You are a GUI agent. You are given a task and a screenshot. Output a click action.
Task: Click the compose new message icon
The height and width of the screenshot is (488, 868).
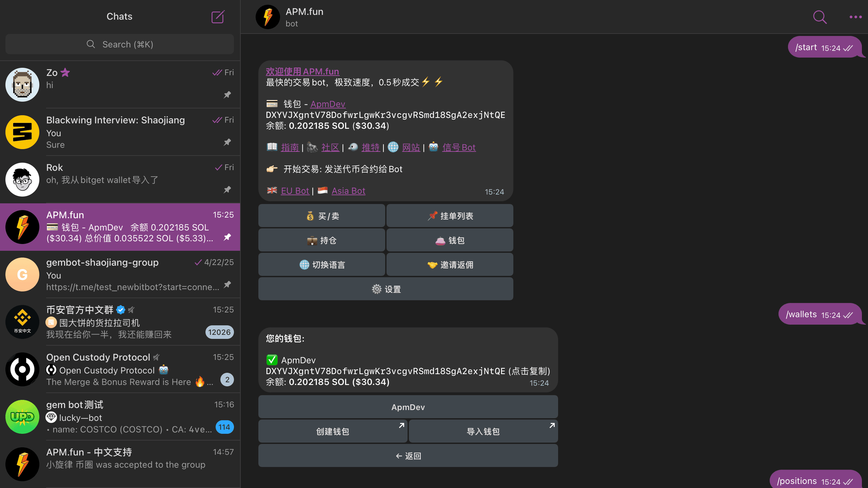click(218, 17)
